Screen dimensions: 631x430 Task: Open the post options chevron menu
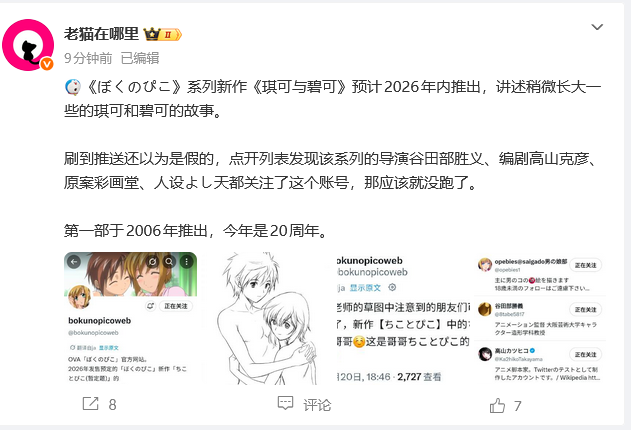(597, 27)
